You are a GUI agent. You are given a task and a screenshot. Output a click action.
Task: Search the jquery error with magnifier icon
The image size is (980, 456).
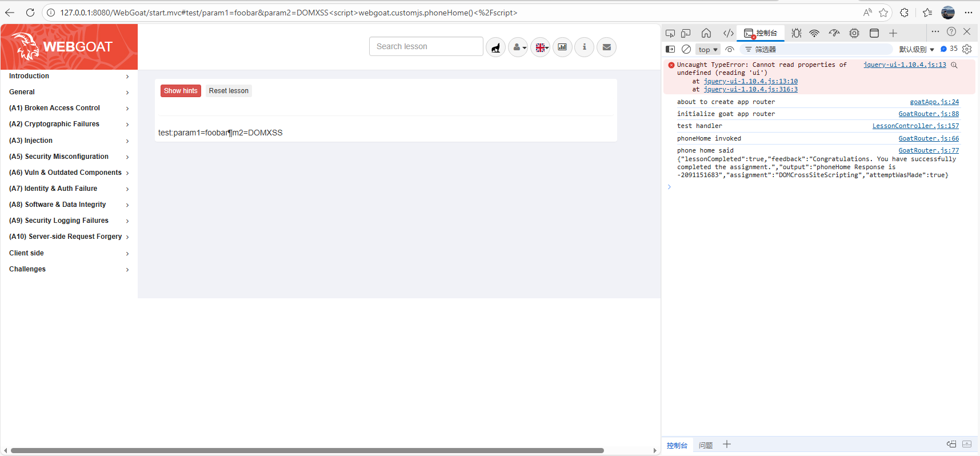click(954, 65)
